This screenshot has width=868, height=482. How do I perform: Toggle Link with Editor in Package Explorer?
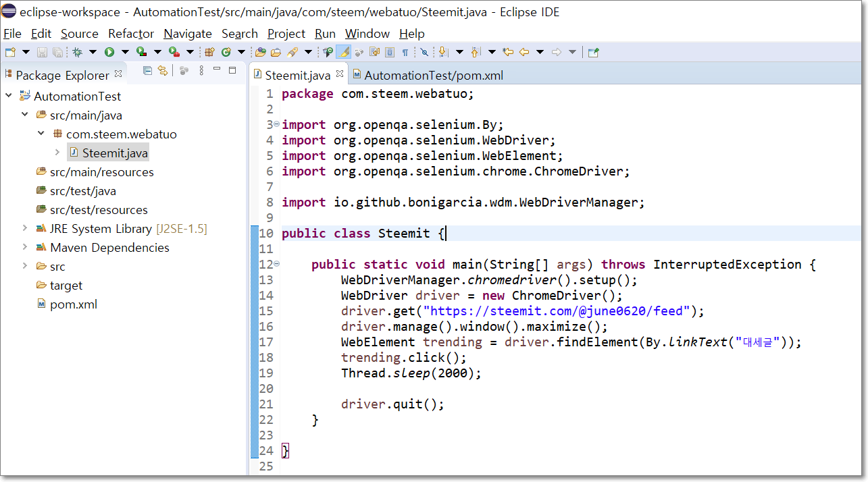(x=162, y=70)
